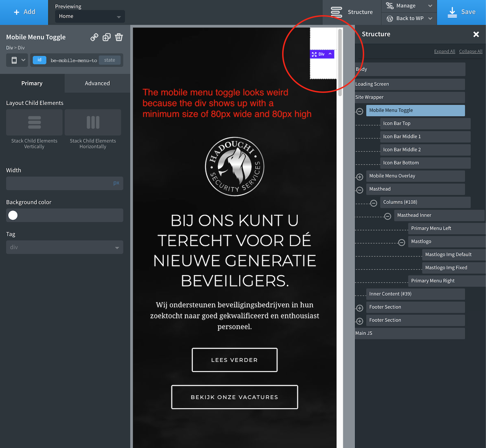The width and height of the screenshot is (486, 448).
Task: Open the Previewing page dropdown showing Home
Action: click(x=89, y=16)
